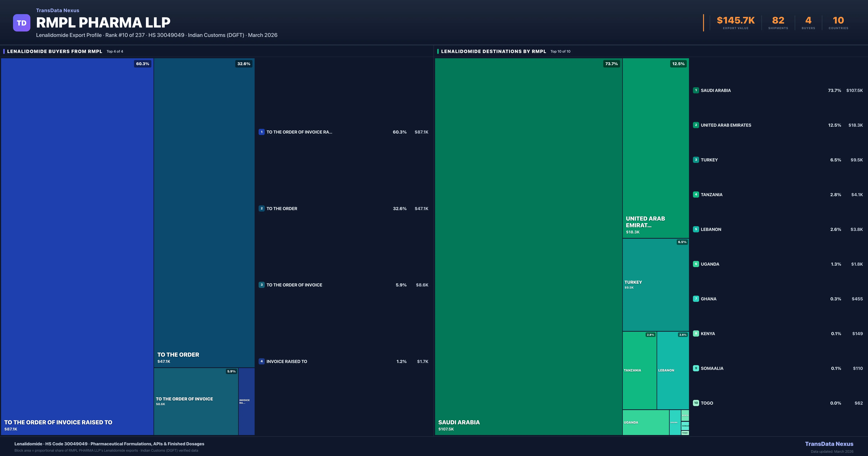Click rank badge 4 beside INVOICE RAISED TO
This screenshot has height=456, width=868.
(262, 361)
